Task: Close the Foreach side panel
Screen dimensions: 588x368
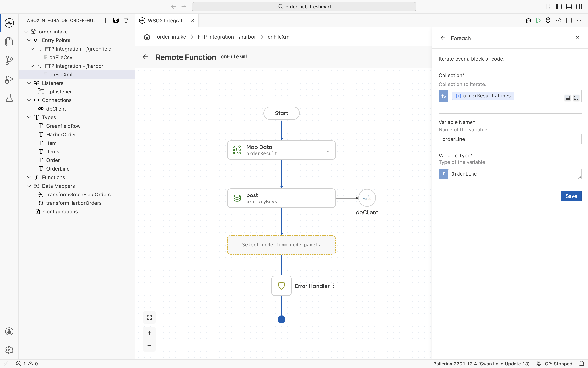Action: 577,38
